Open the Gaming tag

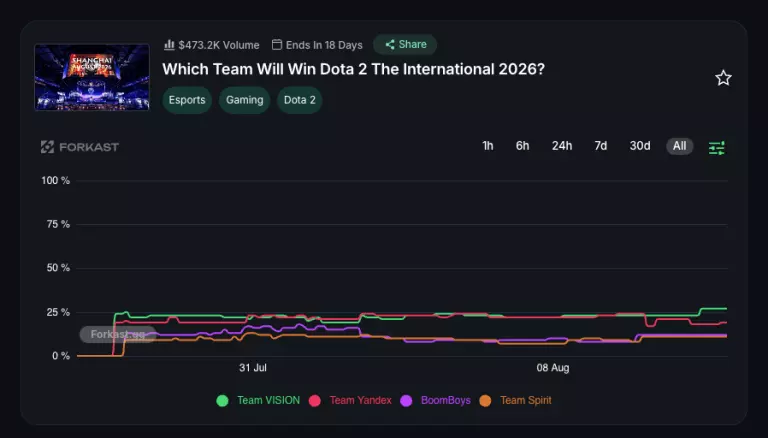point(244,100)
